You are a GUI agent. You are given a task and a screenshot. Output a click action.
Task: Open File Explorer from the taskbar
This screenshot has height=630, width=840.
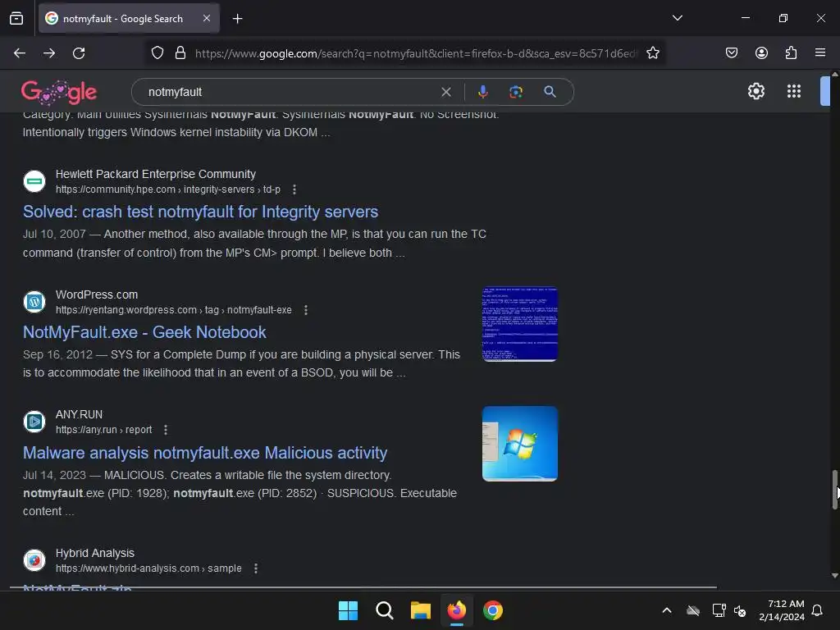[421, 610]
